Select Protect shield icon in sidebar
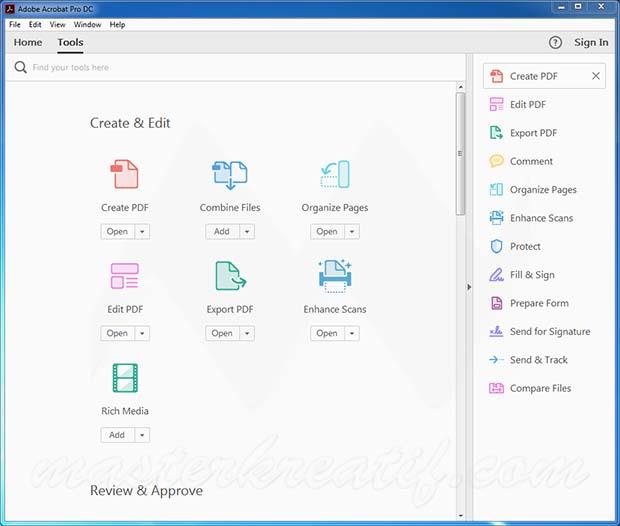The height and width of the screenshot is (526, 620). coord(496,246)
